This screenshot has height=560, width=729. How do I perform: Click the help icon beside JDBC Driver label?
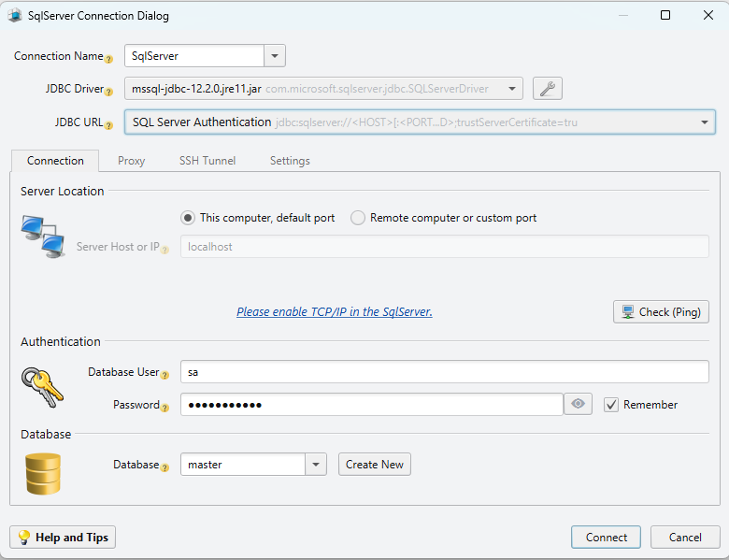[x=109, y=92]
